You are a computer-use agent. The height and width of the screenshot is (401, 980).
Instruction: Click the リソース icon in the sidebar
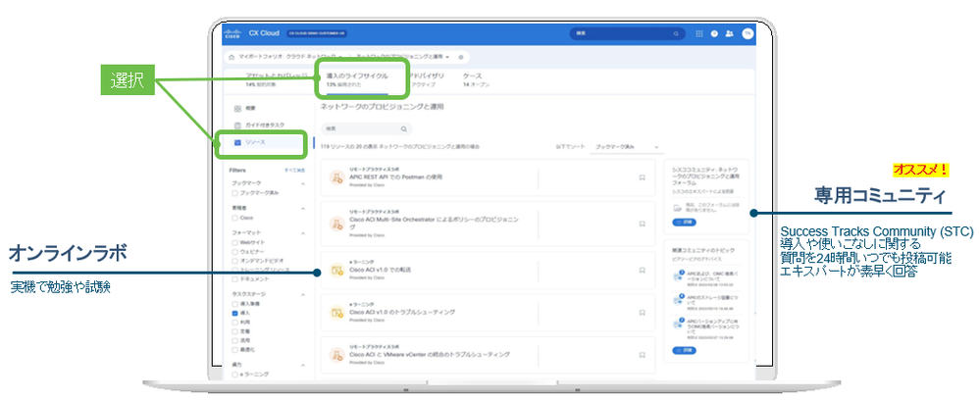click(237, 142)
